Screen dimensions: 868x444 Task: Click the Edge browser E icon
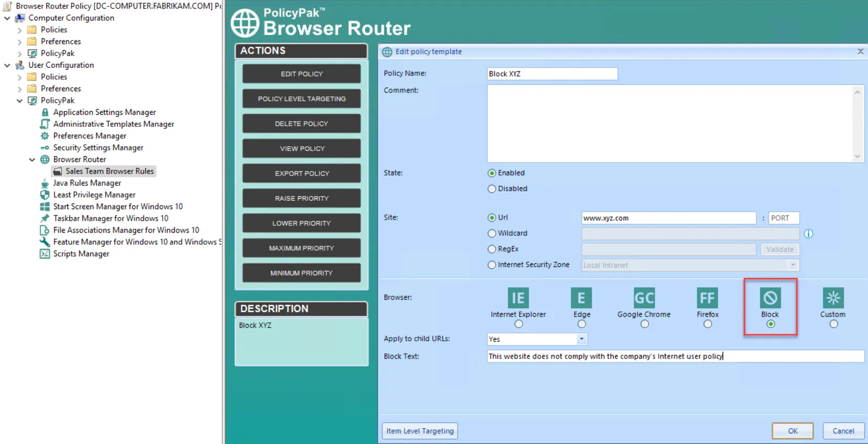(x=581, y=298)
